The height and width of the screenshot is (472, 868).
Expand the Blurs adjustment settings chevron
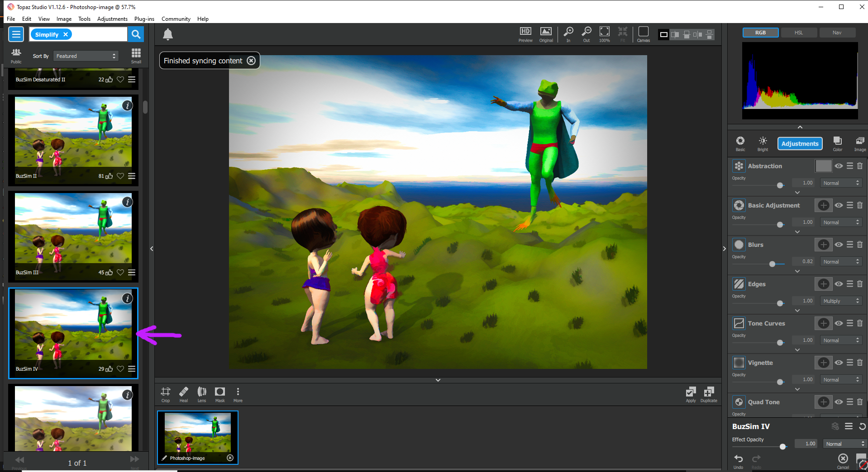click(797, 271)
